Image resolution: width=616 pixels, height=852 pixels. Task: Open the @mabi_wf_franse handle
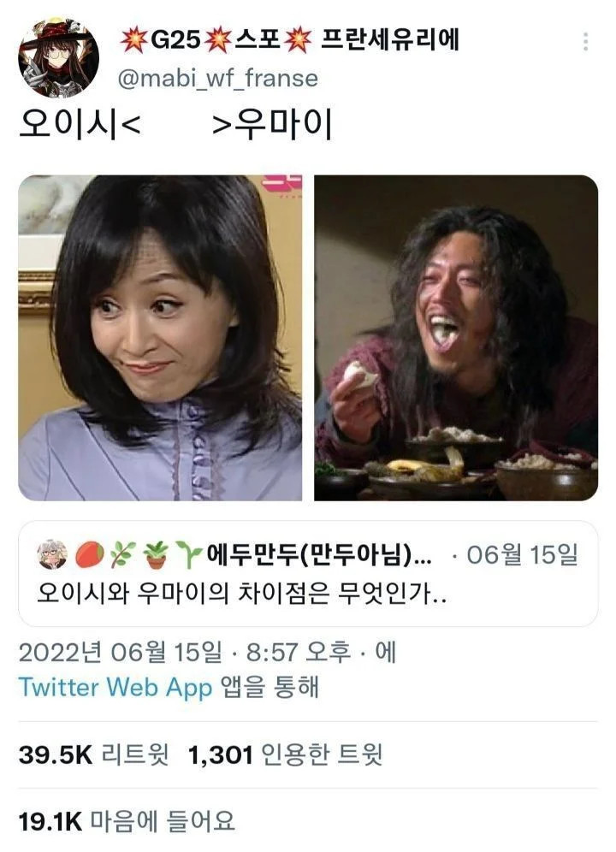point(217,79)
